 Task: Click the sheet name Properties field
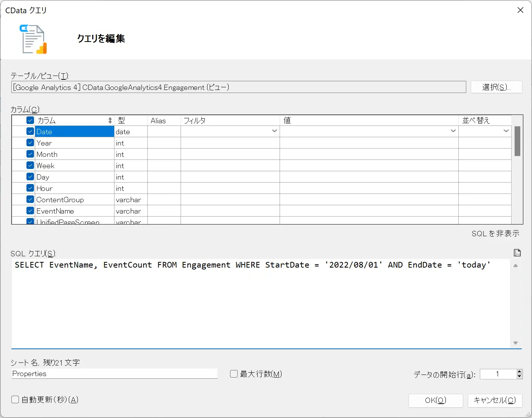click(x=114, y=373)
